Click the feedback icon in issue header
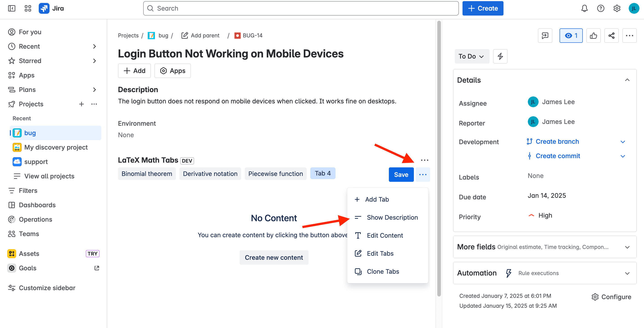Image resolution: width=644 pixels, height=328 pixels. tap(545, 36)
